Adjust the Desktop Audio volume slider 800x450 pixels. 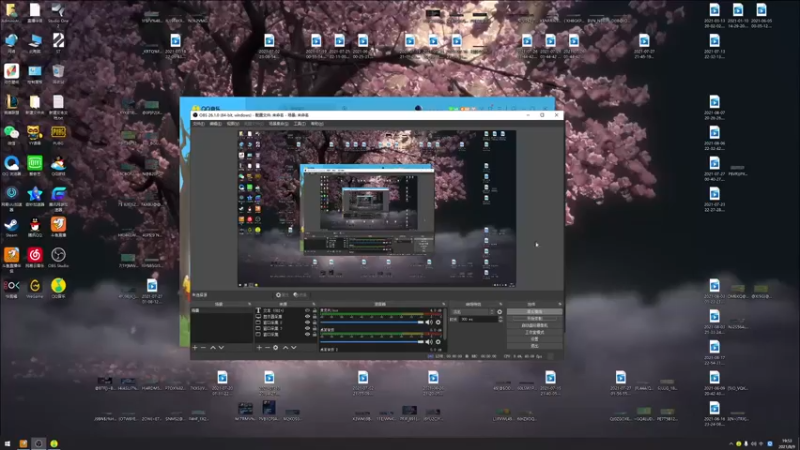pyautogui.click(x=372, y=341)
